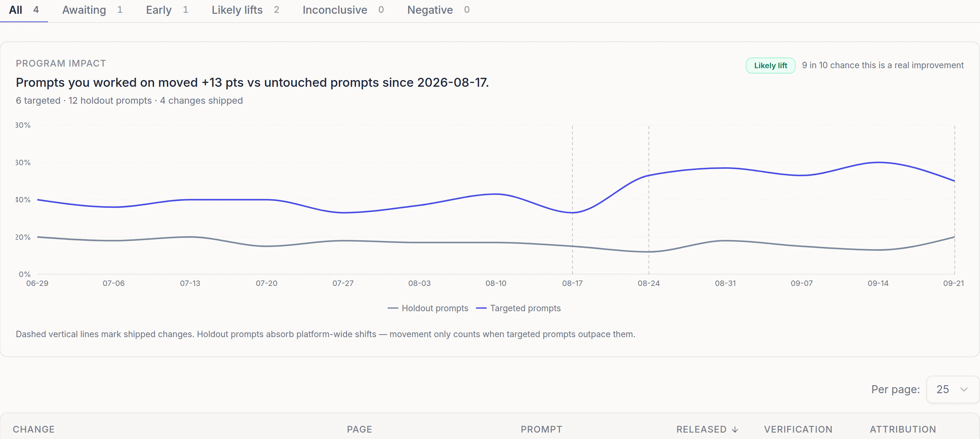The height and width of the screenshot is (439, 980).
Task: Click the ATTRIBUTION column header
Action: (903, 429)
